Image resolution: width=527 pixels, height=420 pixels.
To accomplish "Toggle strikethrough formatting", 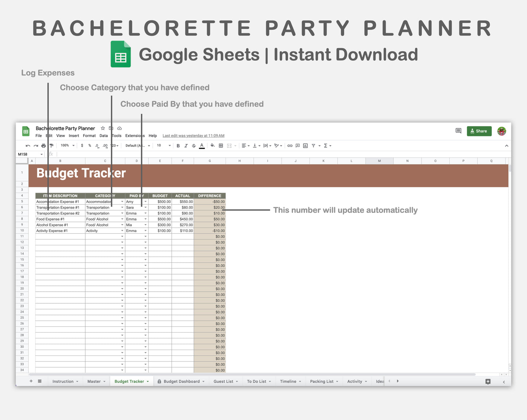I will tap(194, 145).
